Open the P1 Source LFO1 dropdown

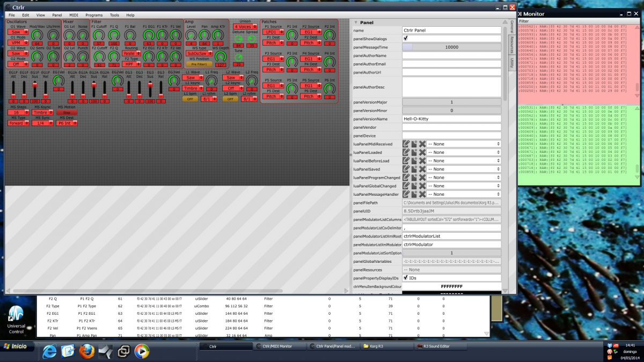coord(274,32)
